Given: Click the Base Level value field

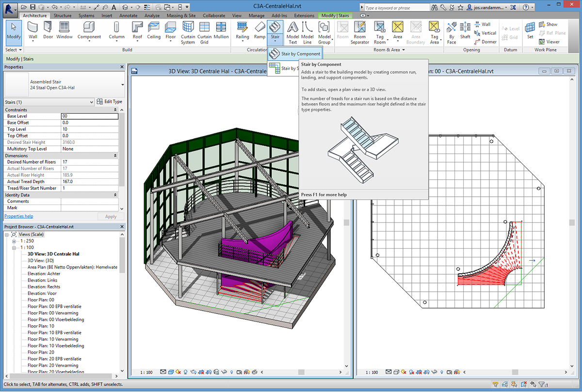Looking at the screenshot, I should click(89, 116).
